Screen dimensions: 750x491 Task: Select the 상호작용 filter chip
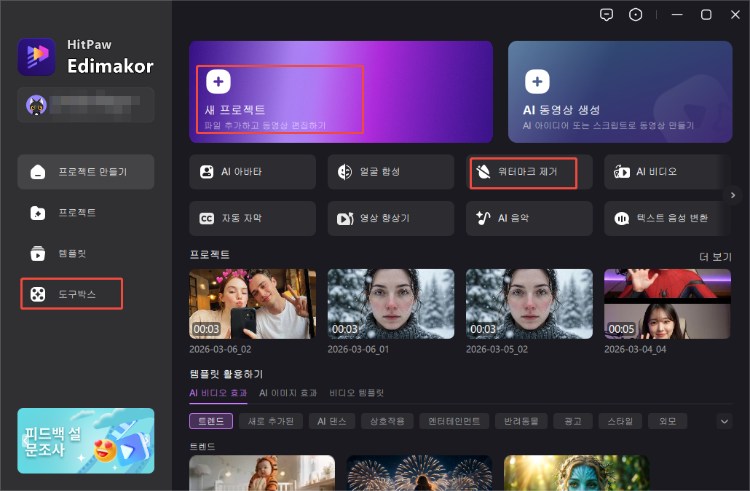[387, 421]
